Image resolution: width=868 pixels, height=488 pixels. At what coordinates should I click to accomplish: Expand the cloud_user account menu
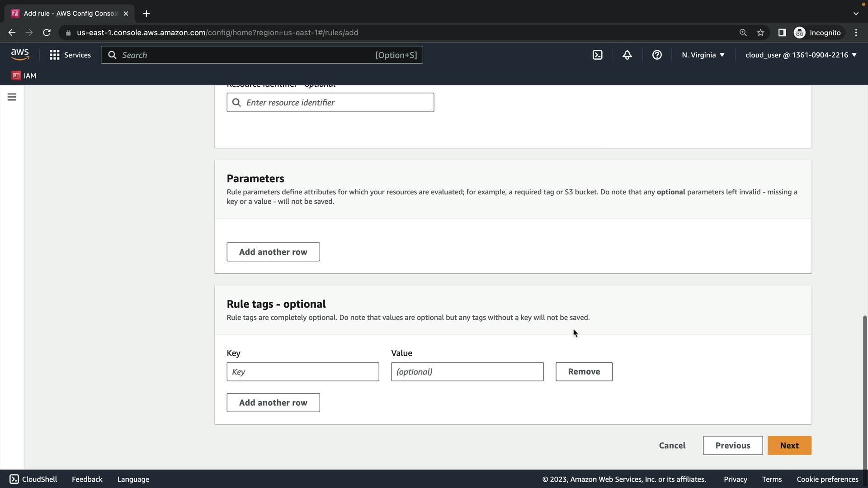(801, 55)
